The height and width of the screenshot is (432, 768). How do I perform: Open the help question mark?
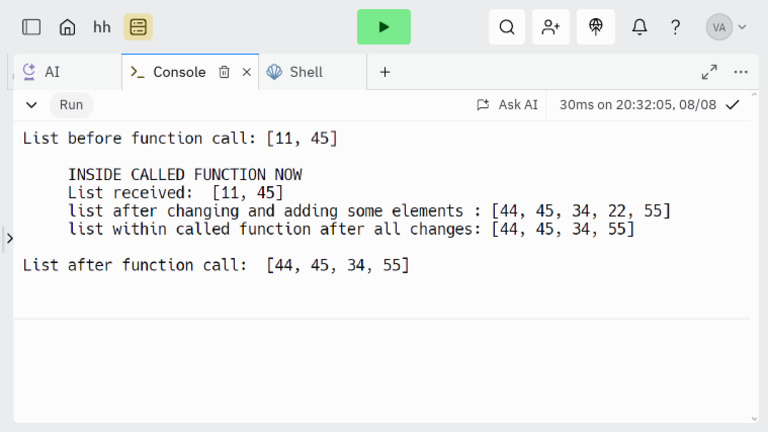tap(676, 27)
